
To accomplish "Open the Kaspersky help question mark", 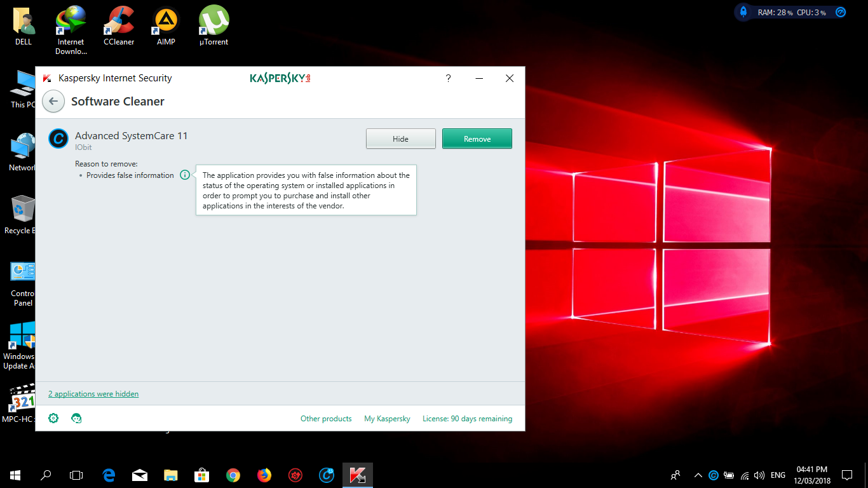I will click(448, 78).
